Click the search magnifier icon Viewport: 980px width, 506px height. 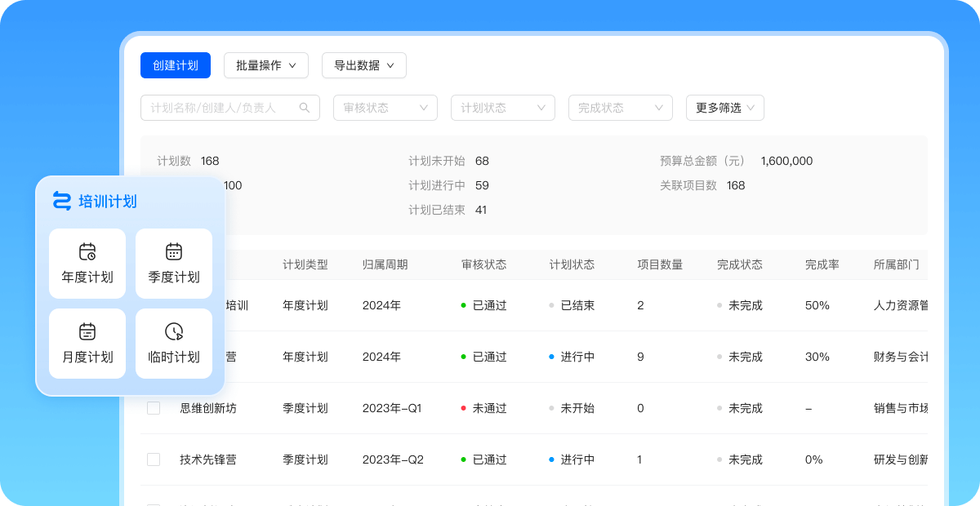click(305, 108)
